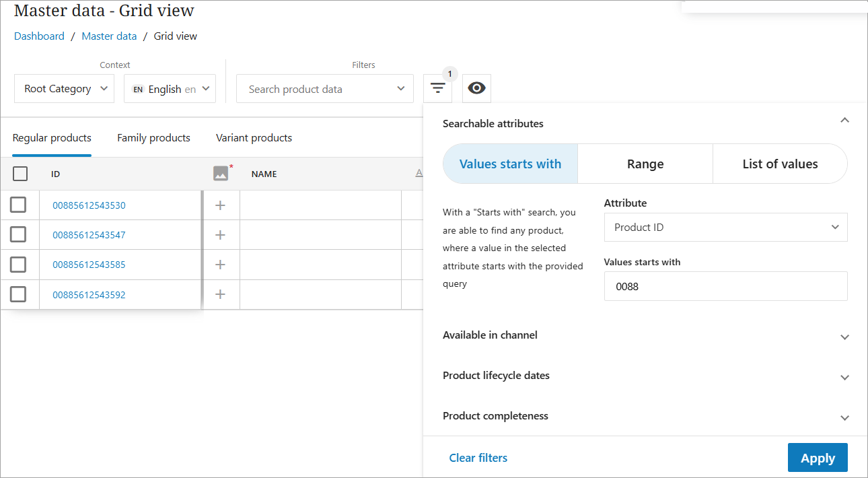Open the Root Category dropdown
Image resolution: width=868 pixels, height=478 pixels.
coord(65,89)
